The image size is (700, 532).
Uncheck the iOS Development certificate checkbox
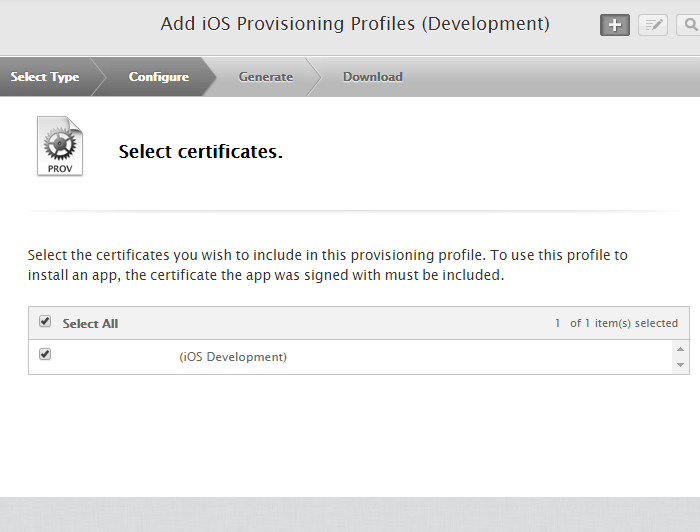point(45,355)
